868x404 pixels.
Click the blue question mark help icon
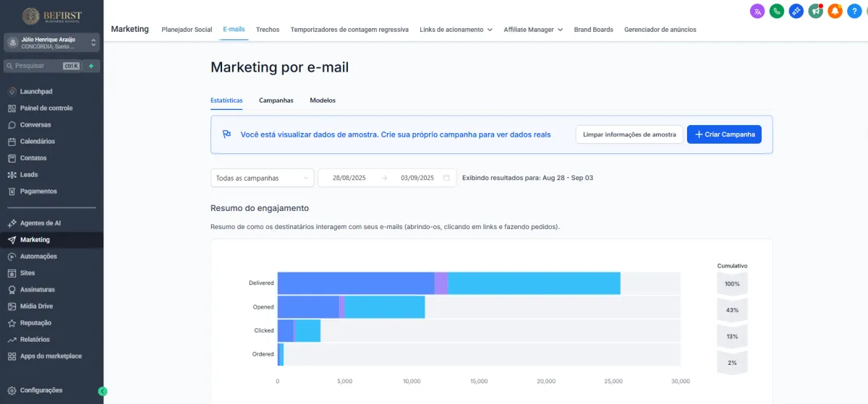click(x=854, y=11)
